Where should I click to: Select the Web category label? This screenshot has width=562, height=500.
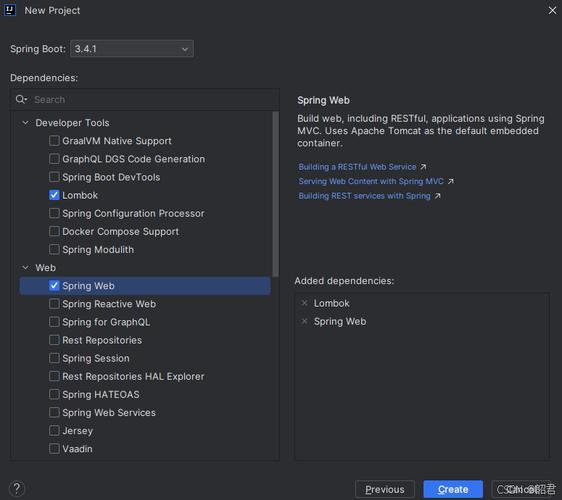point(46,268)
